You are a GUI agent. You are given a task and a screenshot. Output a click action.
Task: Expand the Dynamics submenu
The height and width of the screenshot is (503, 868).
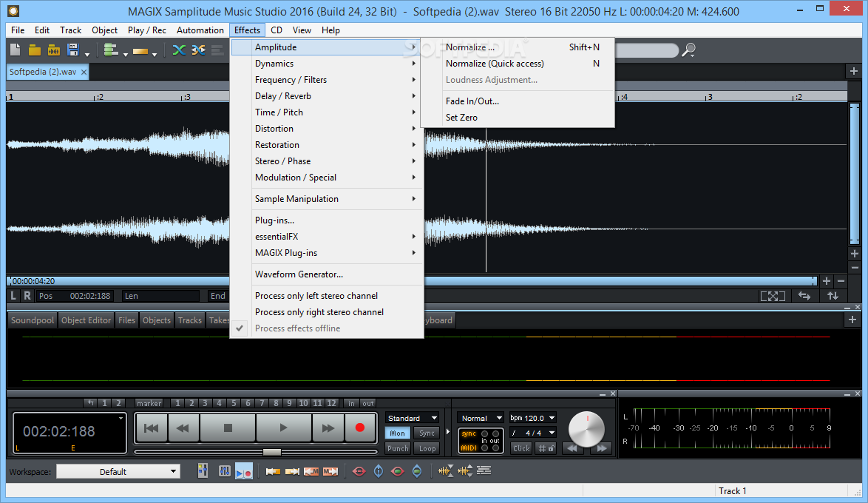coord(327,64)
